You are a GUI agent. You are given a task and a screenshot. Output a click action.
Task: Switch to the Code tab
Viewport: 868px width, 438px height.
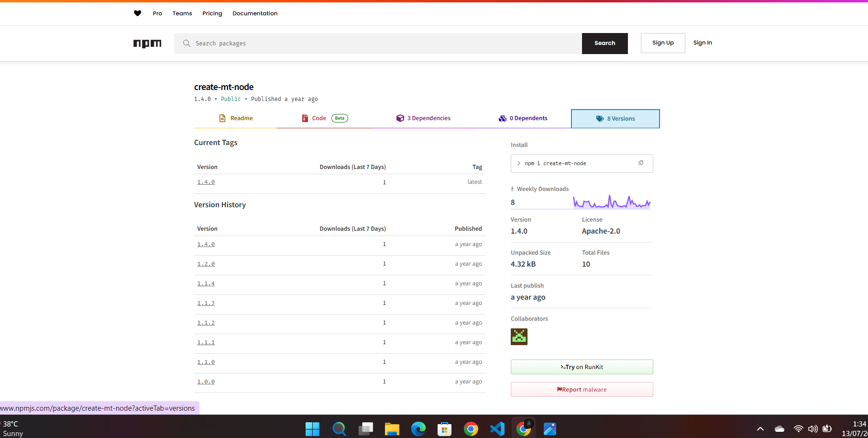(325, 118)
